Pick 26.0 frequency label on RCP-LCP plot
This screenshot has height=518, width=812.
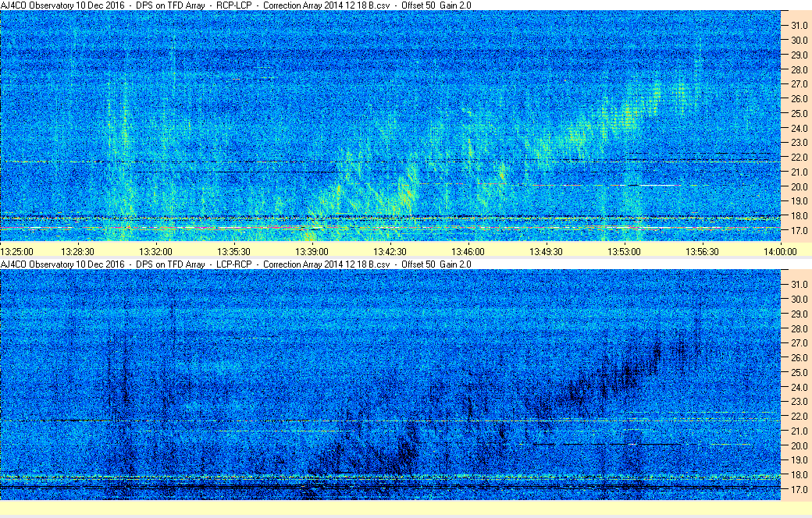pyautogui.click(x=799, y=99)
